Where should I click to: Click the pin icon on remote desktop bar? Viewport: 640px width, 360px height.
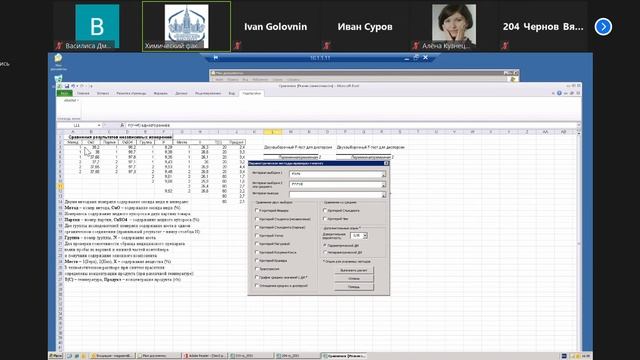tap(216, 58)
